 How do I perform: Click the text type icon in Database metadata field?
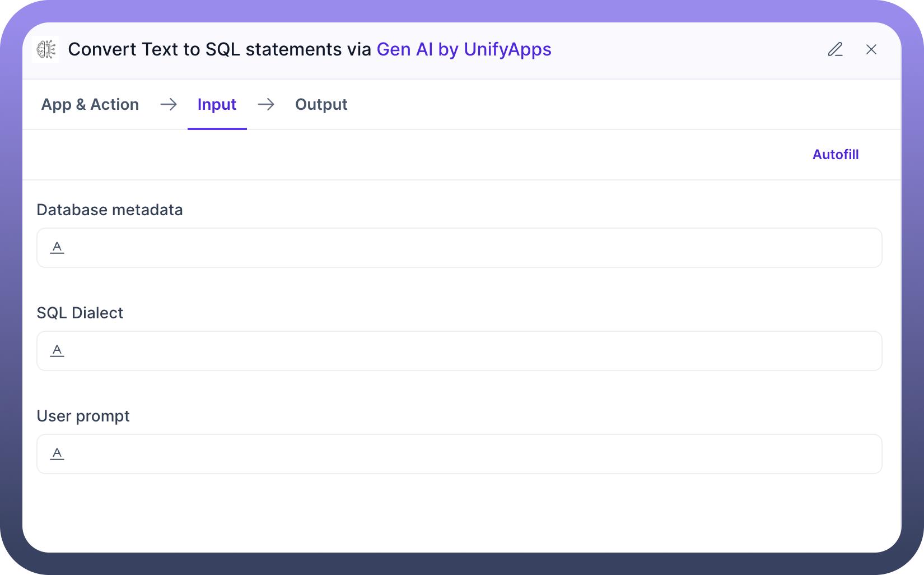[57, 248]
